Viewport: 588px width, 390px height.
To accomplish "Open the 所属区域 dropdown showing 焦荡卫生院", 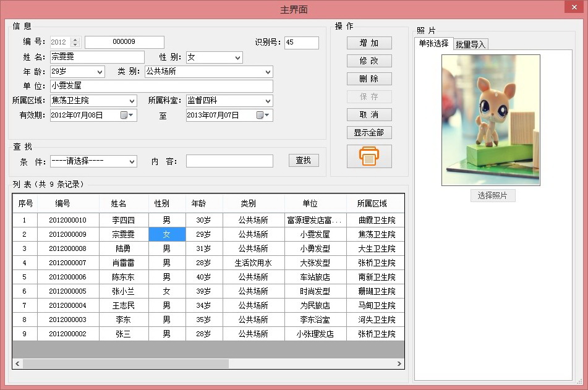I will (132, 101).
